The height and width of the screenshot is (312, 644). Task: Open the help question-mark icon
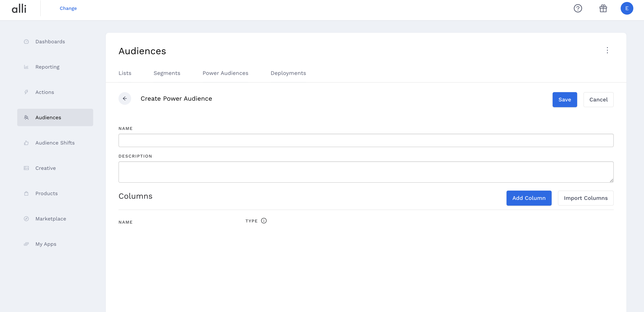pyautogui.click(x=578, y=8)
